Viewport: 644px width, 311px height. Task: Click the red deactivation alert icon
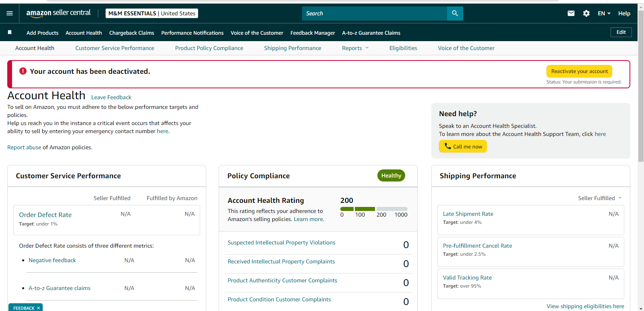pyautogui.click(x=23, y=71)
